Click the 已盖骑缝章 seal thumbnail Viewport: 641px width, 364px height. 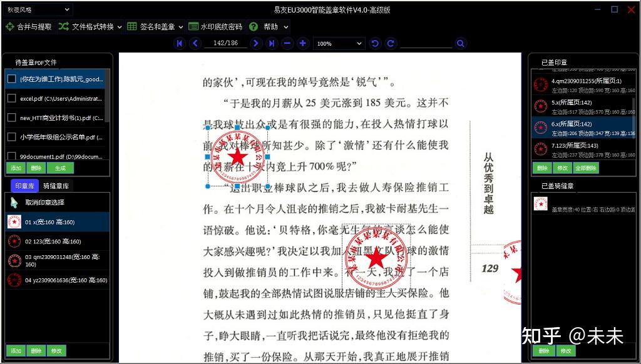(541, 204)
